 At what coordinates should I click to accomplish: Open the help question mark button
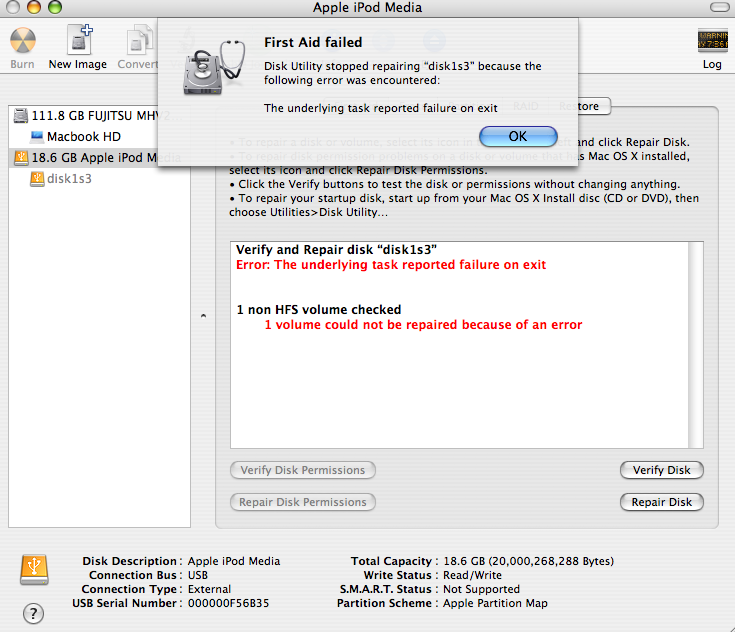(33, 613)
